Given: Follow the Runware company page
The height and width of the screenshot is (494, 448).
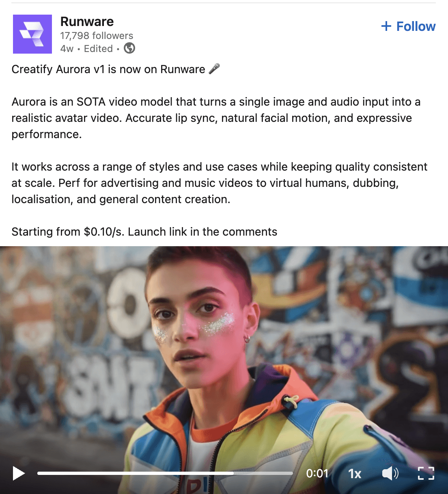Looking at the screenshot, I should (408, 26).
